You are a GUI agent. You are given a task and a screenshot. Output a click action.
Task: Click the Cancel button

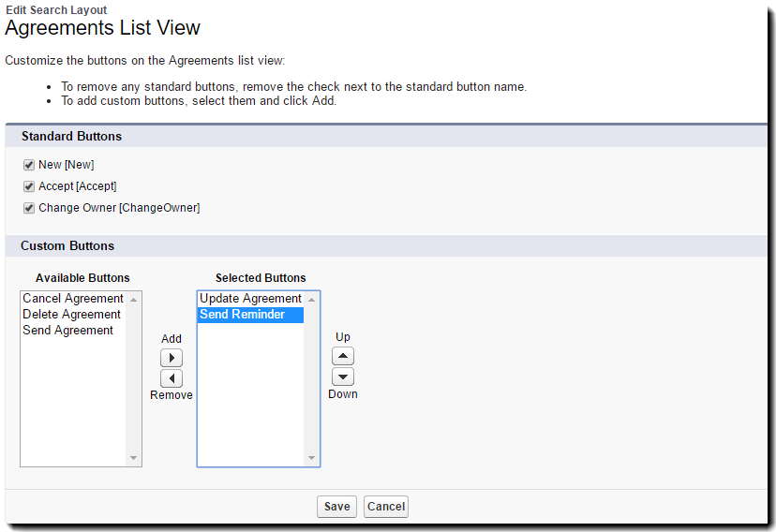386,507
